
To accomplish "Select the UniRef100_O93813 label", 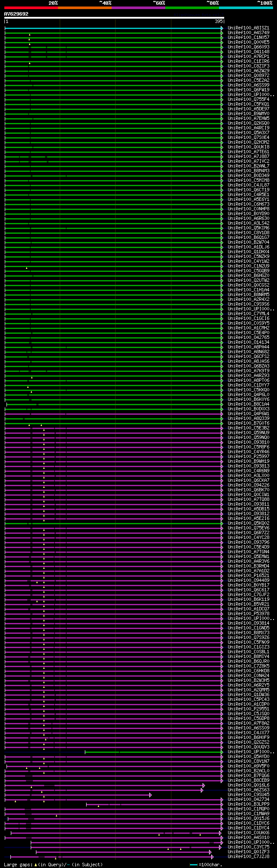I will pyautogui.click(x=248, y=466).
